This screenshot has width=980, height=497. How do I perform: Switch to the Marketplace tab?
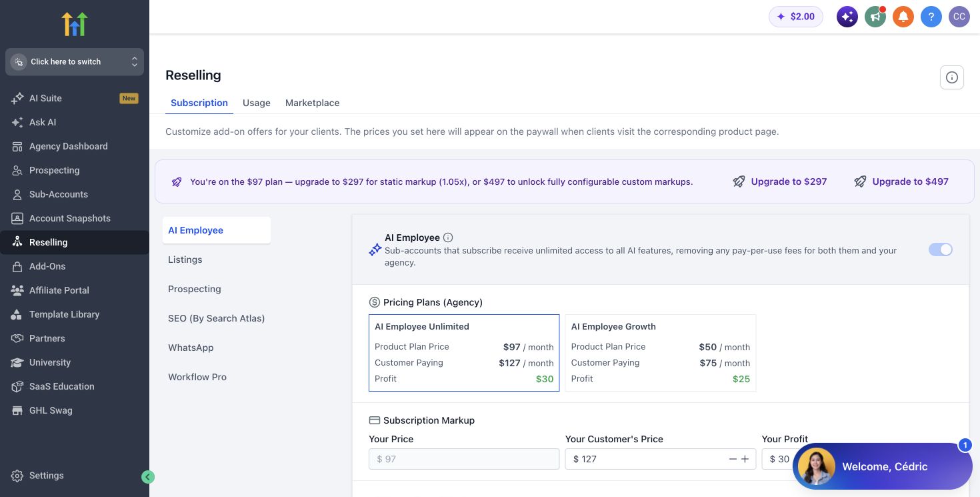313,103
